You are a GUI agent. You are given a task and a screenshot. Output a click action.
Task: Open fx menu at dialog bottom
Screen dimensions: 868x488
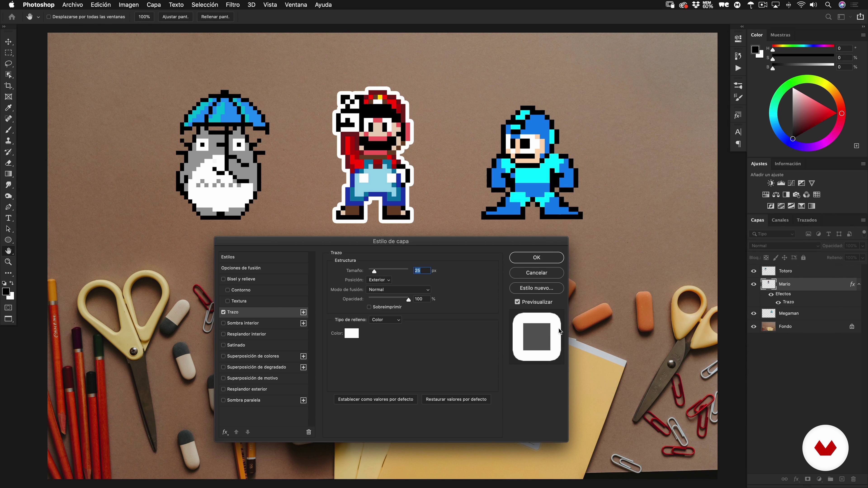pyautogui.click(x=225, y=432)
